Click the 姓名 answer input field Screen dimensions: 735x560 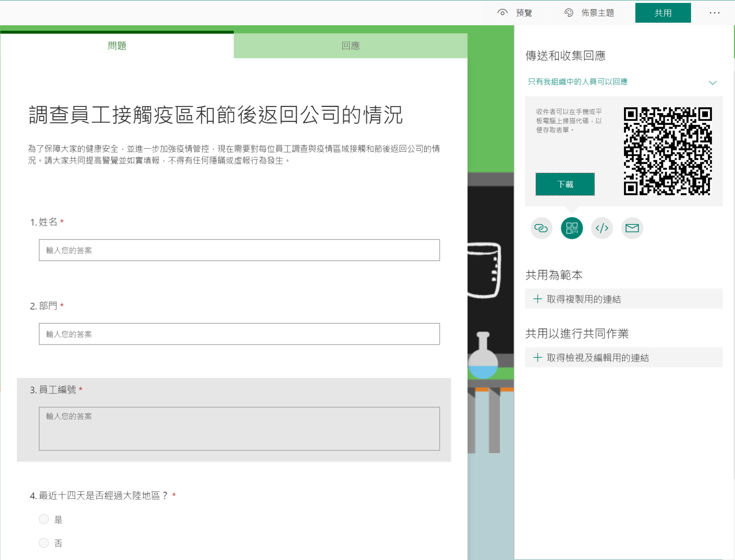[x=239, y=250]
